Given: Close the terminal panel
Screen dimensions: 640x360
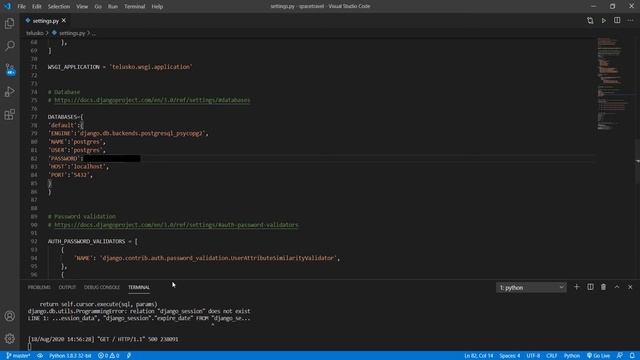Looking at the screenshot, I should point(630,287).
